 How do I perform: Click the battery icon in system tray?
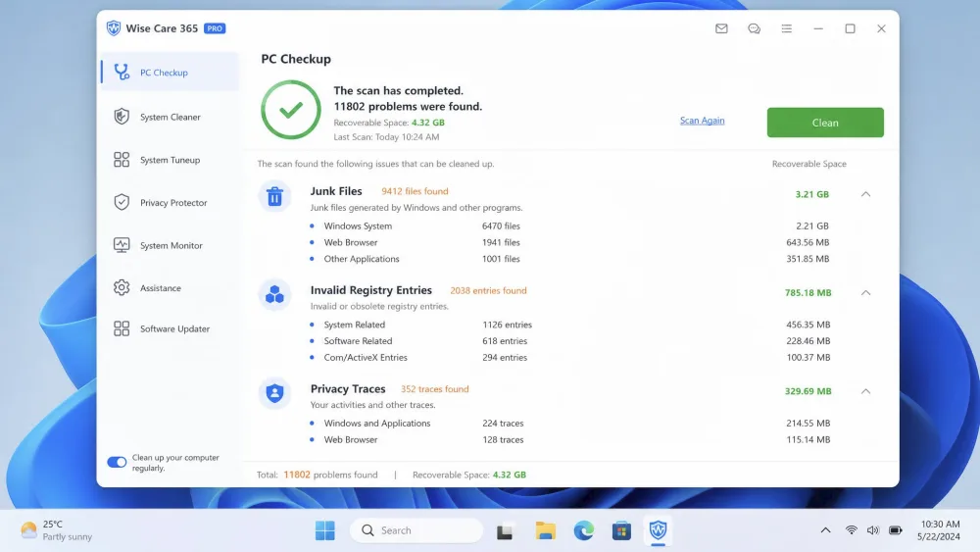pos(896,530)
